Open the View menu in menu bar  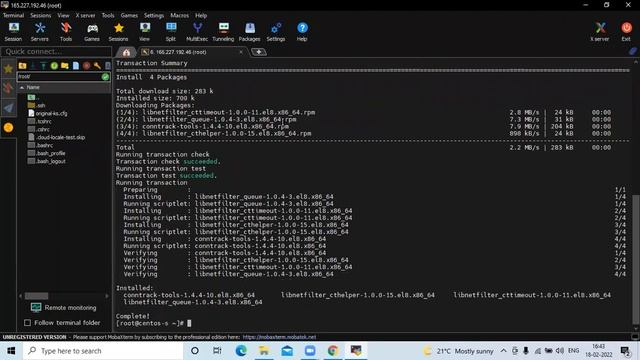coord(63,16)
